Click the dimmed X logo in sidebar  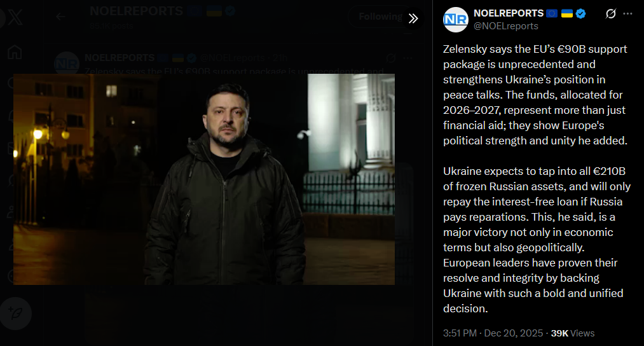[x=14, y=17]
